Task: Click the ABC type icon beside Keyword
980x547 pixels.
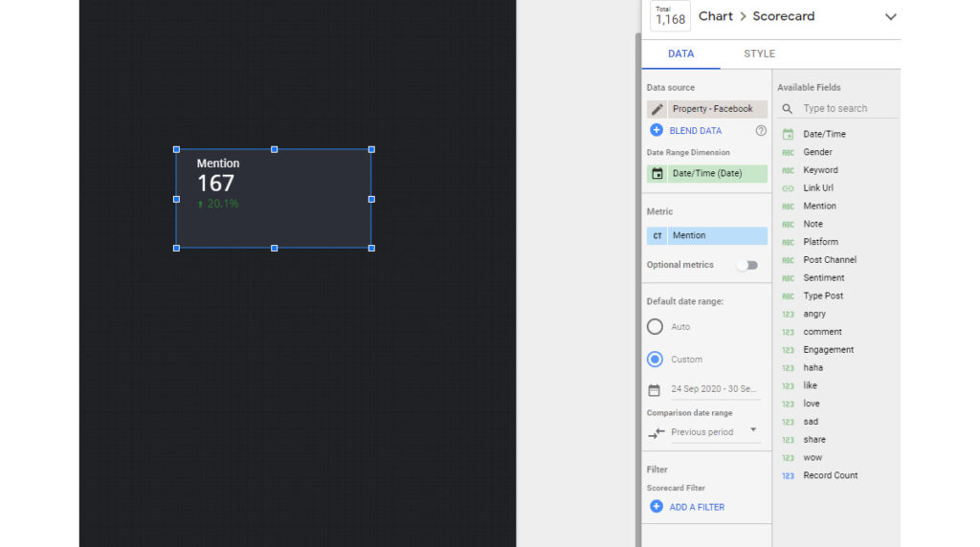Action: (x=789, y=170)
